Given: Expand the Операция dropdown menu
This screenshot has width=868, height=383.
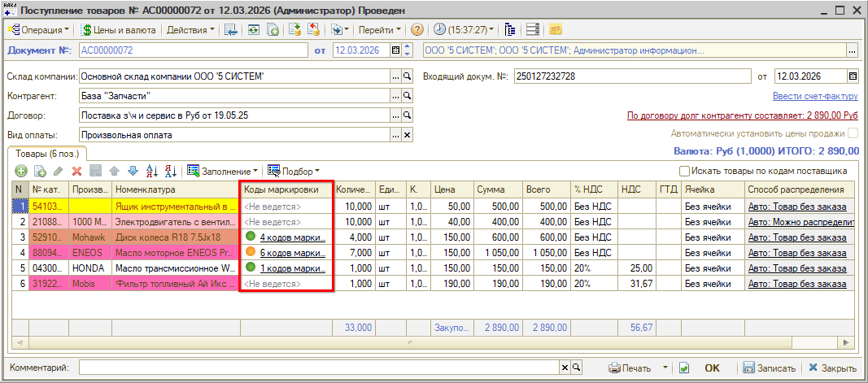Looking at the screenshot, I should [x=39, y=29].
